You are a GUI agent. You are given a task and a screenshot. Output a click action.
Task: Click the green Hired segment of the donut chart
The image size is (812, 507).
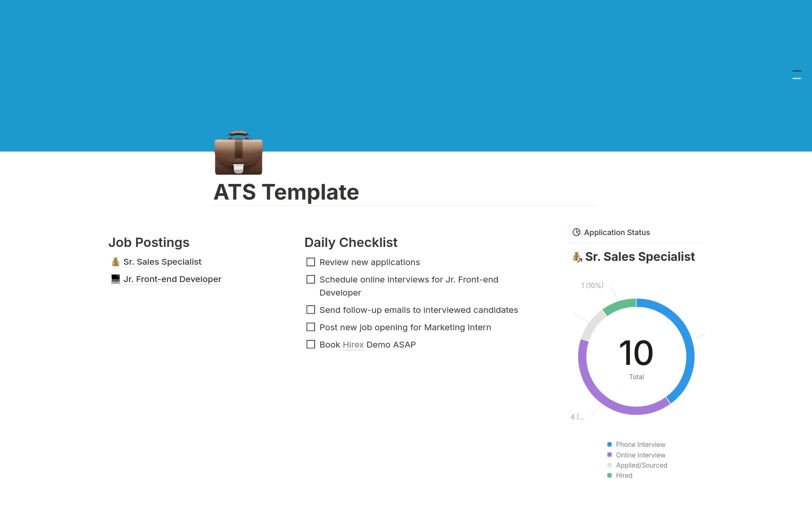click(620, 306)
